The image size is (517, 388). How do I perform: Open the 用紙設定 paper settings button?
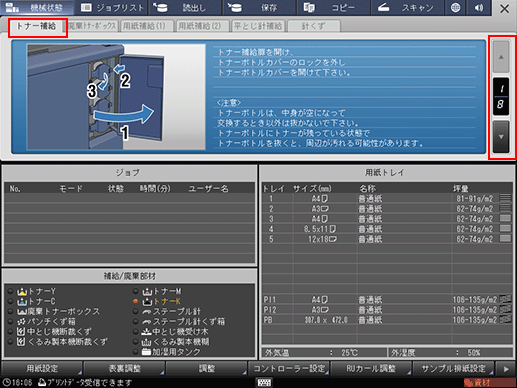tap(42, 369)
